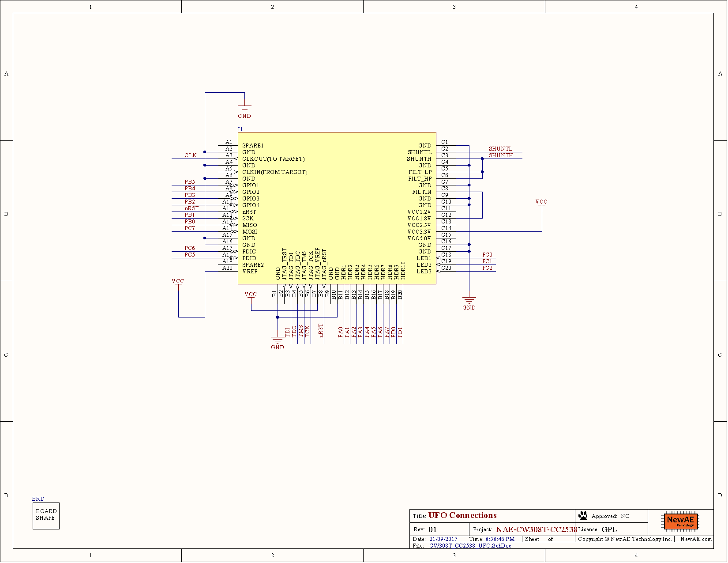This screenshot has width=728, height=563.
Task: Click the GPL license value
Action: pyautogui.click(x=609, y=529)
